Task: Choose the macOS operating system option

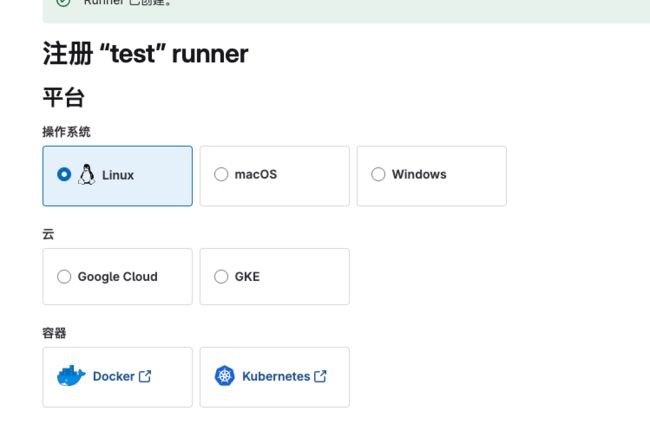Action: point(274,176)
